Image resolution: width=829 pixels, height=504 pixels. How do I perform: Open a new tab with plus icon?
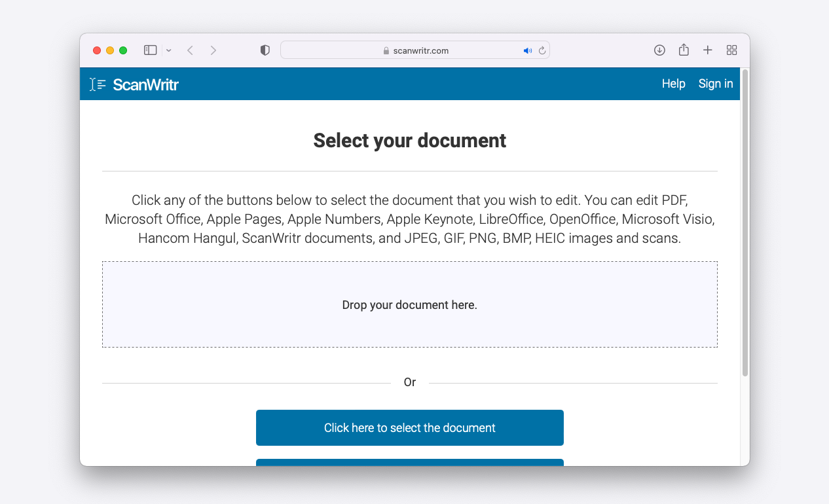[708, 50]
